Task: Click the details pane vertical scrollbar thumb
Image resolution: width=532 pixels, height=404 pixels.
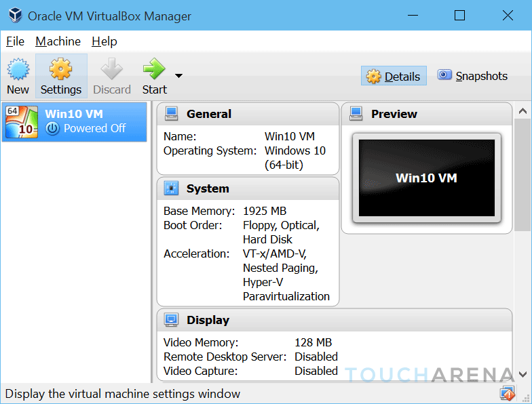Action: pos(522,175)
